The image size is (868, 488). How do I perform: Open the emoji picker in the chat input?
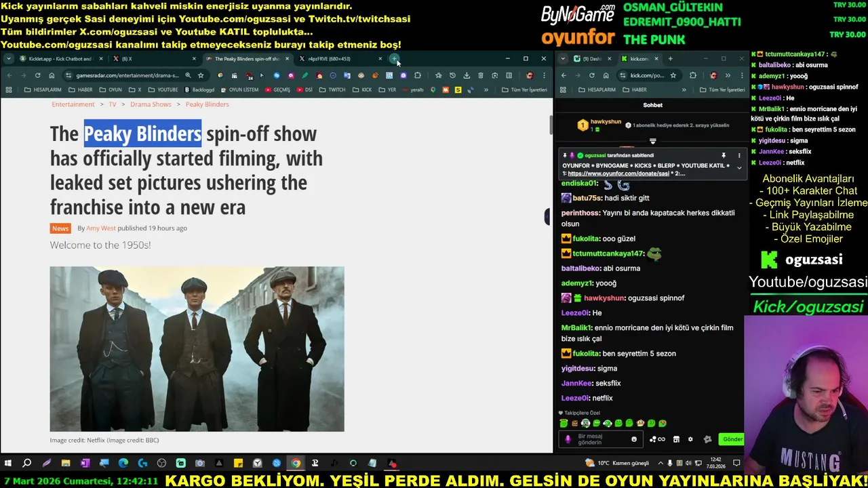(x=634, y=439)
